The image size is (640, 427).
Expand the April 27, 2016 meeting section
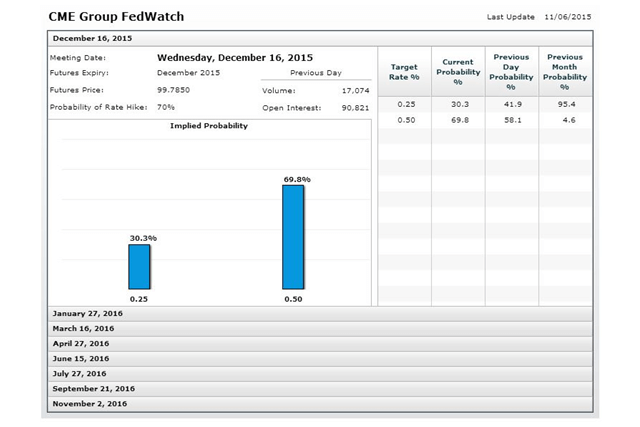point(320,344)
